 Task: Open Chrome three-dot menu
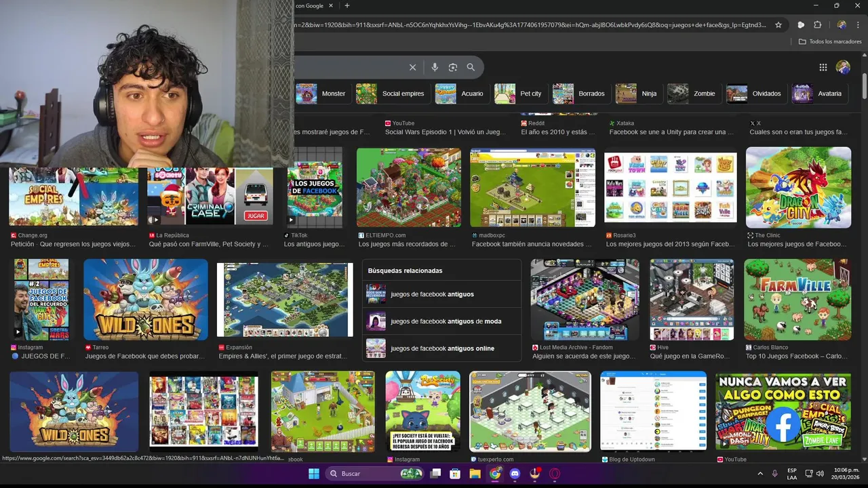(858, 25)
